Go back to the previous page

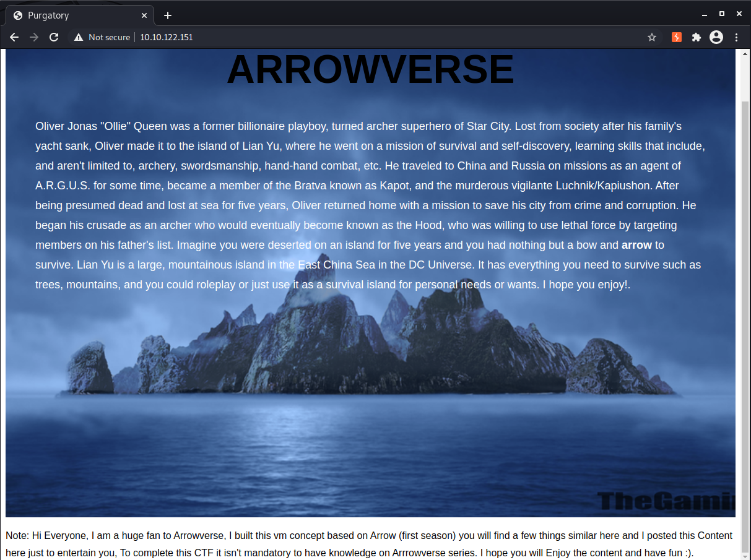pyautogui.click(x=14, y=37)
